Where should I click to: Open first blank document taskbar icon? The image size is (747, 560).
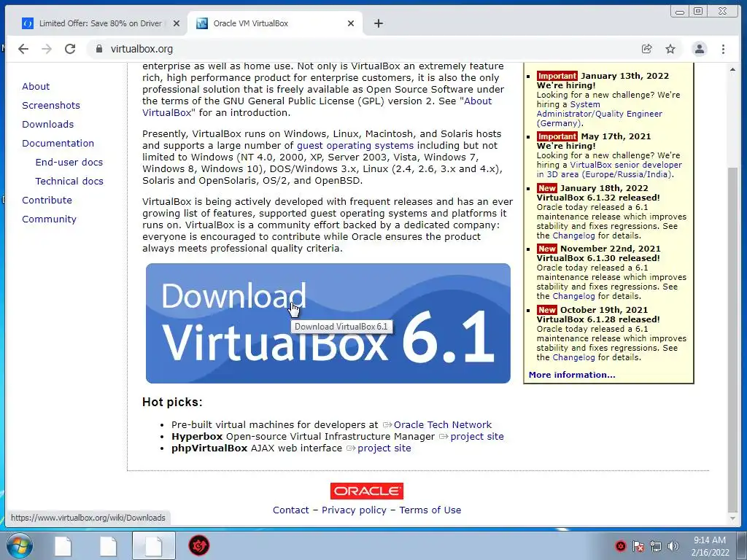63,545
